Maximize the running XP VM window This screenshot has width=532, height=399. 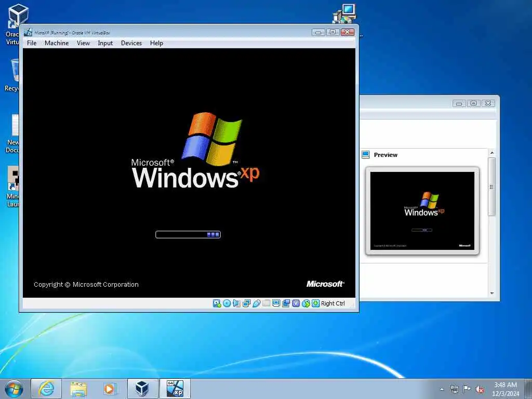pos(333,32)
